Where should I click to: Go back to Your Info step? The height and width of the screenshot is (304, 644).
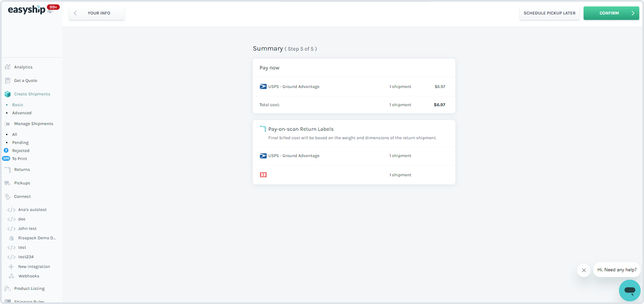point(97,13)
